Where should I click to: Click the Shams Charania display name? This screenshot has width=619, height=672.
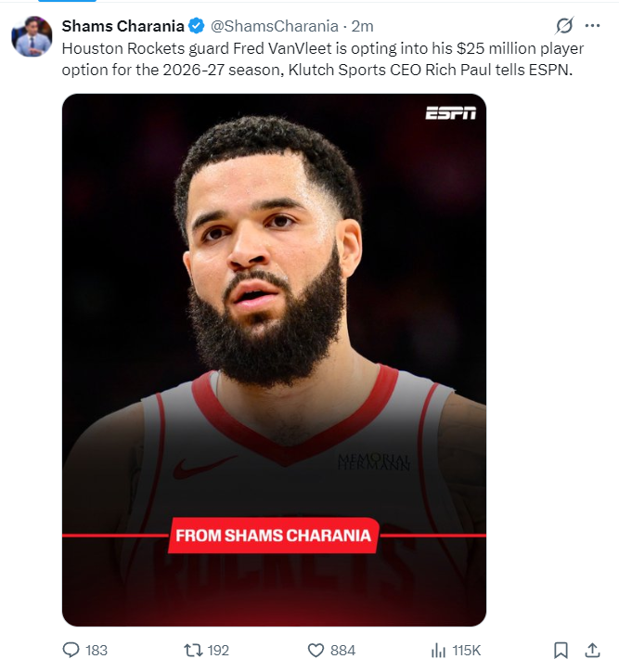pos(123,26)
